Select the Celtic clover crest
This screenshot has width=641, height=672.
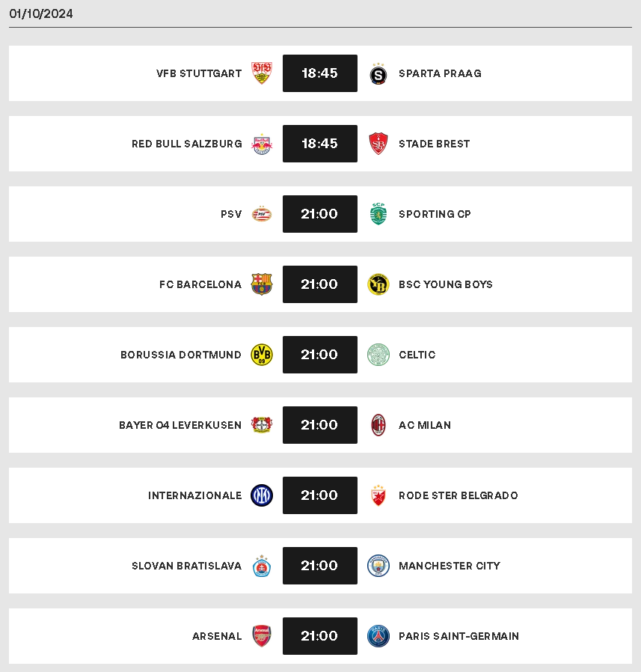(378, 355)
